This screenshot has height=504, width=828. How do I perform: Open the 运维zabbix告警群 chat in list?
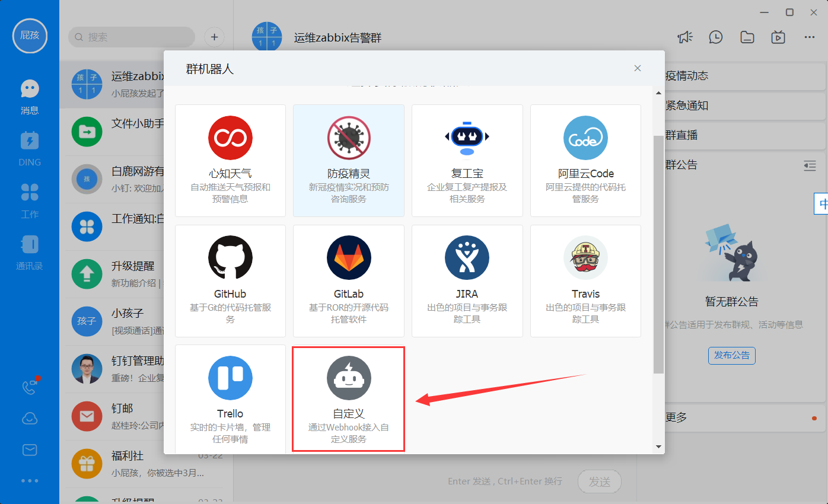pos(112,84)
